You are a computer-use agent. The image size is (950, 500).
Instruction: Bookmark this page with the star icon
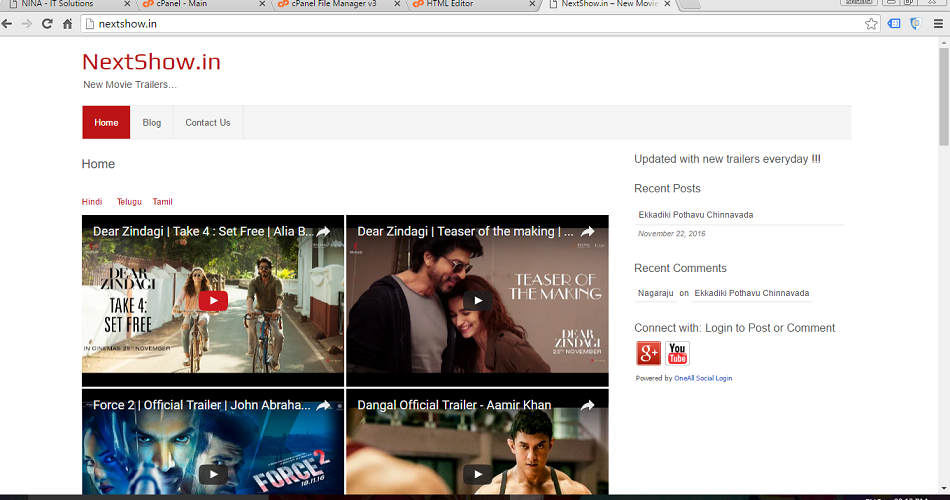pyautogui.click(x=871, y=24)
